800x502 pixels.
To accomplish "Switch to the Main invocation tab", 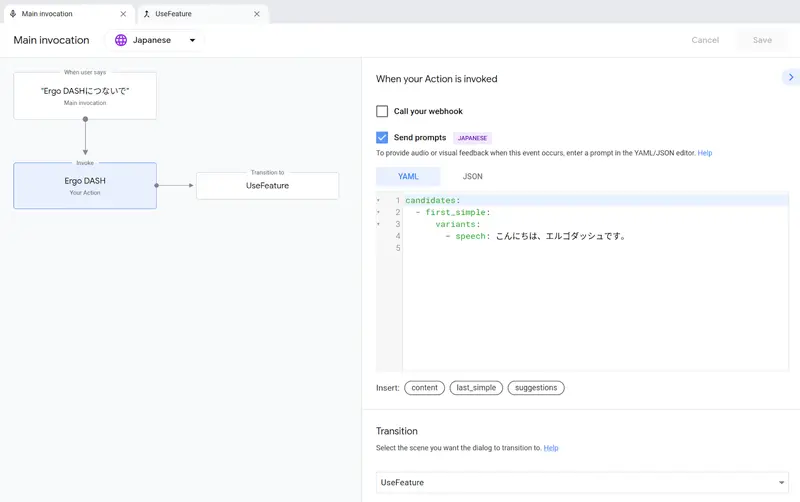I will tap(69, 14).
